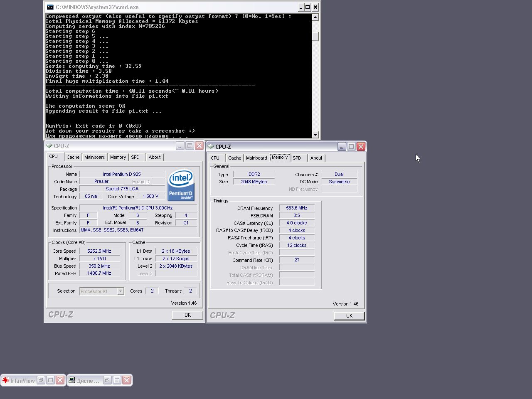Image resolution: width=532 pixels, height=399 pixels.
Task: Click the cmd.exe vertical scrollbar thumb
Action: coord(315,37)
